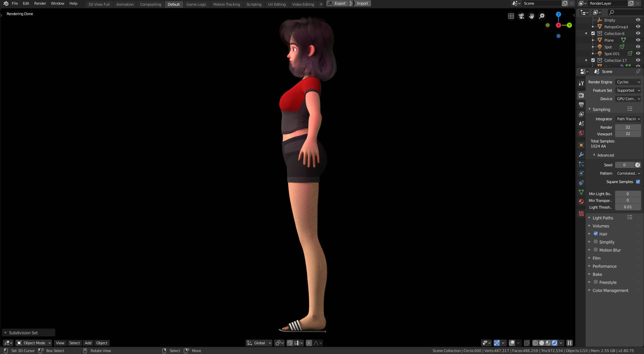Enable the Motion Blur checkbox

point(596,250)
